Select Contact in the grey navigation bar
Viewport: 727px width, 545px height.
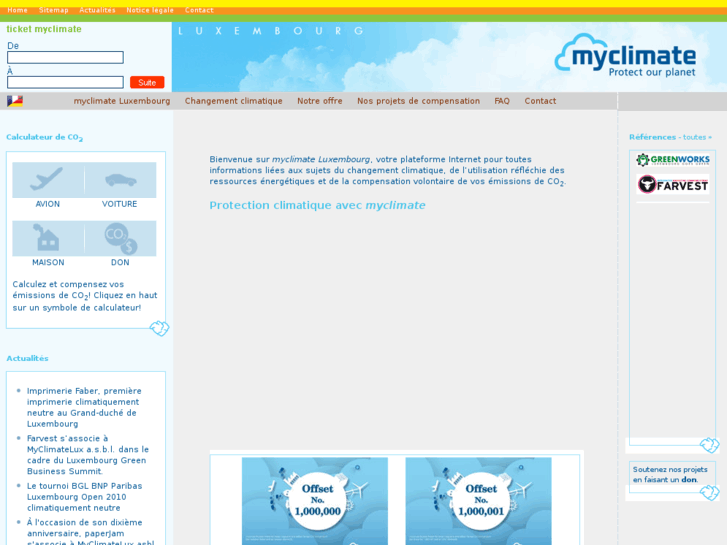(541, 101)
